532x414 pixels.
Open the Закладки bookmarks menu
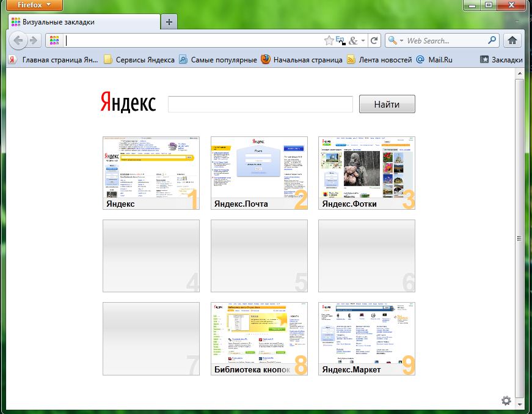pos(501,60)
